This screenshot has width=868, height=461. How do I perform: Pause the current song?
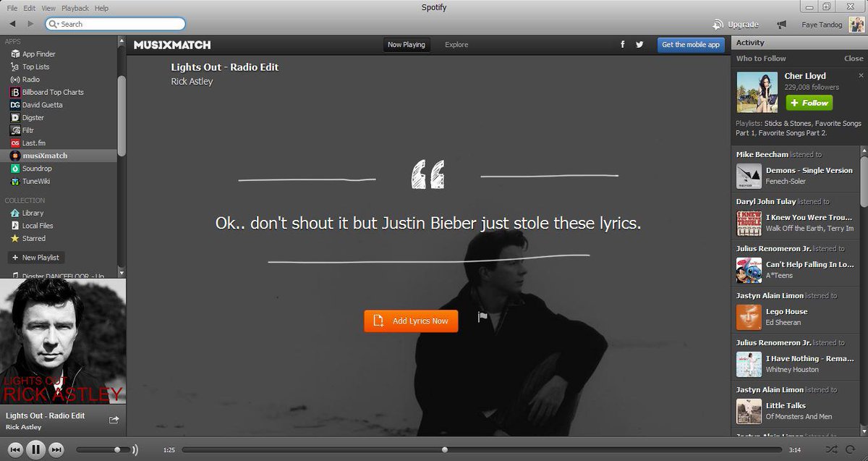tap(35, 449)
